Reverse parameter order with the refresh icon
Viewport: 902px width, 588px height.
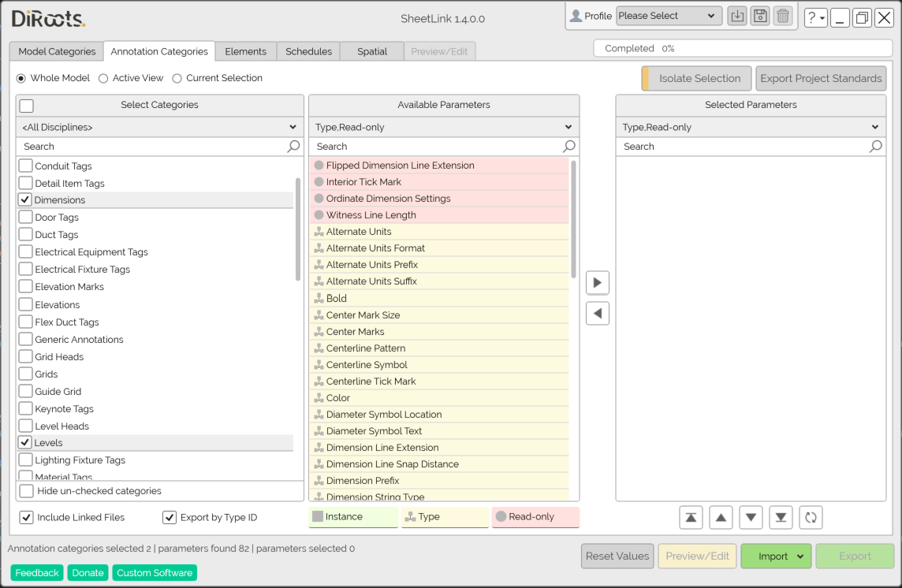(x=811, y=517)
